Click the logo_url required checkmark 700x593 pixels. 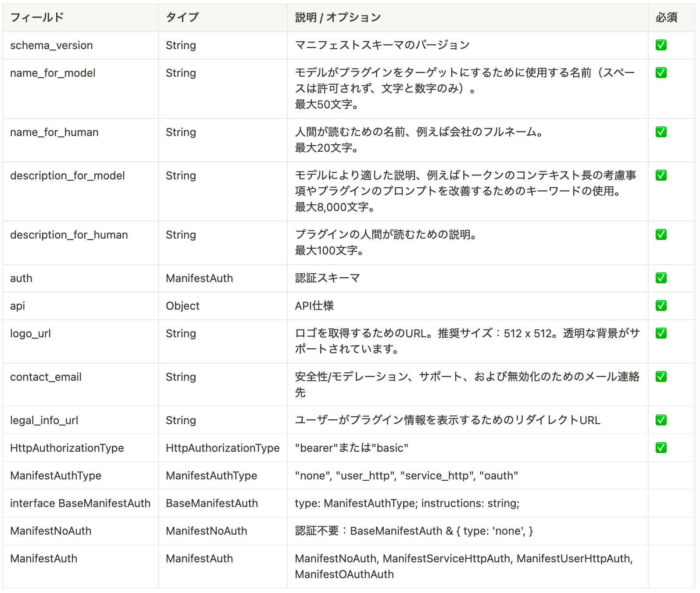tap(661, 333)
